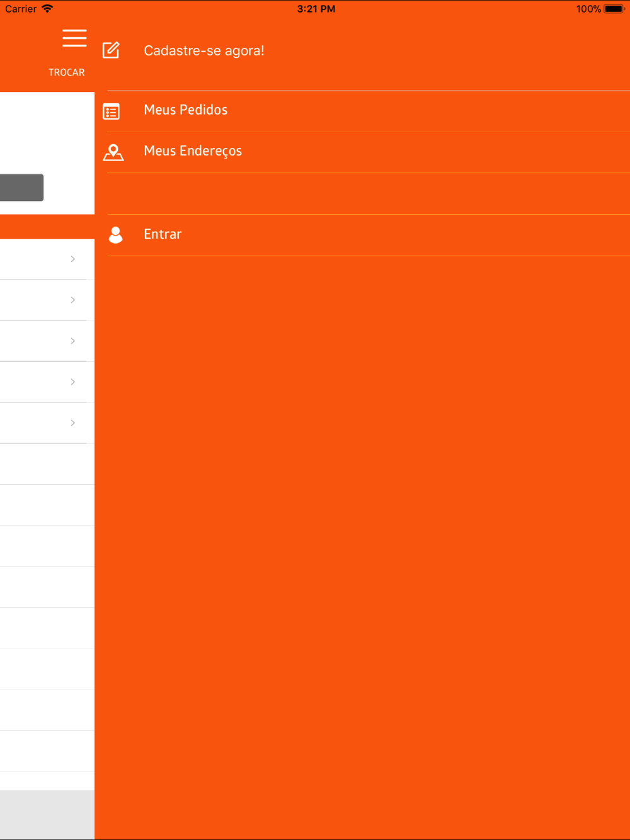Tap the gray button in background page

tap(21, 188)
